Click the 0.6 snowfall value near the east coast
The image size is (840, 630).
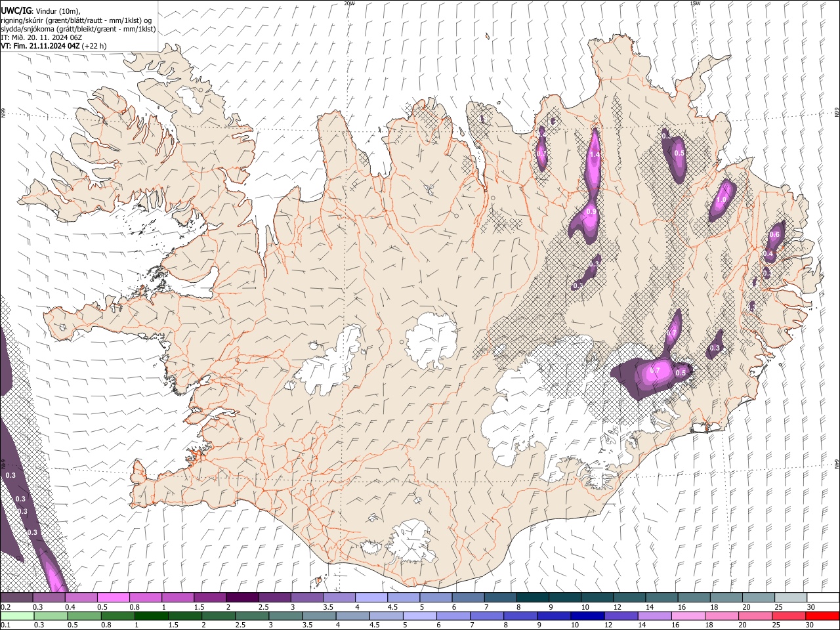coord(774,235)
